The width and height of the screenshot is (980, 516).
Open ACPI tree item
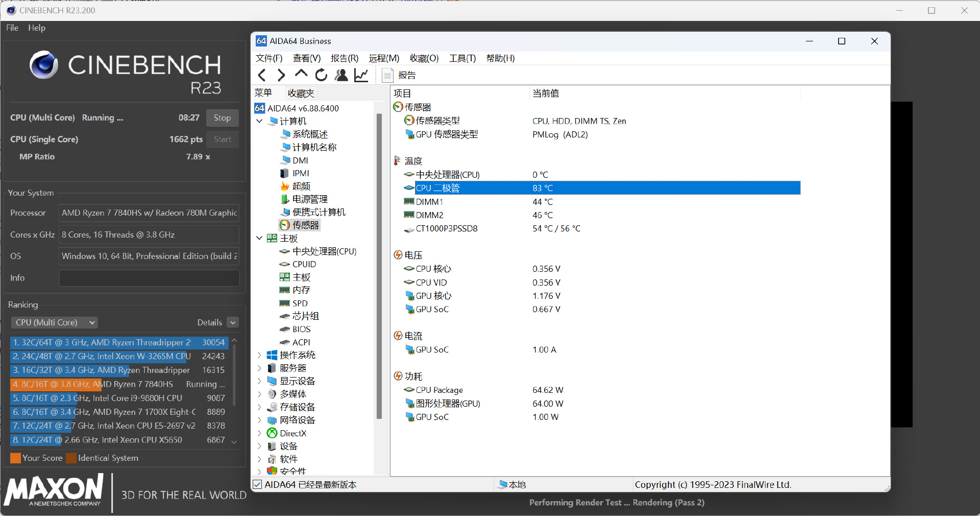pyautogui.click(x=295, y=342)
